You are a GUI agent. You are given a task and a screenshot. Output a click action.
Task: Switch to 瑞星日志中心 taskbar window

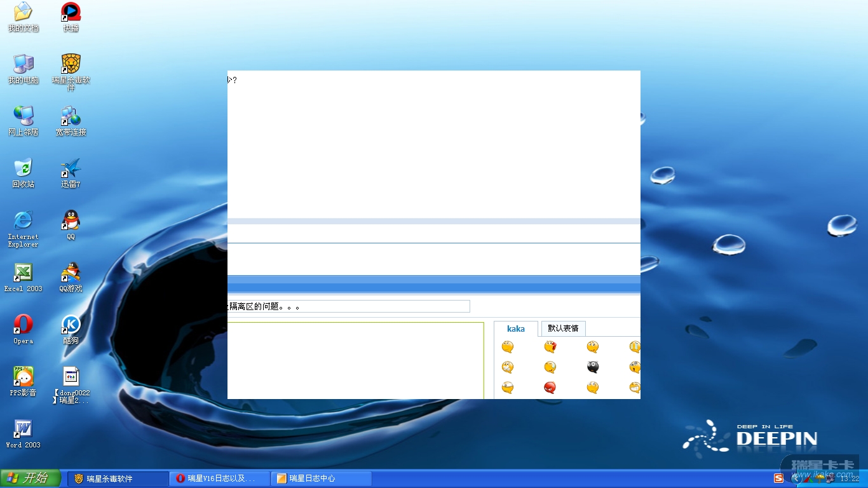coord(321,478)
